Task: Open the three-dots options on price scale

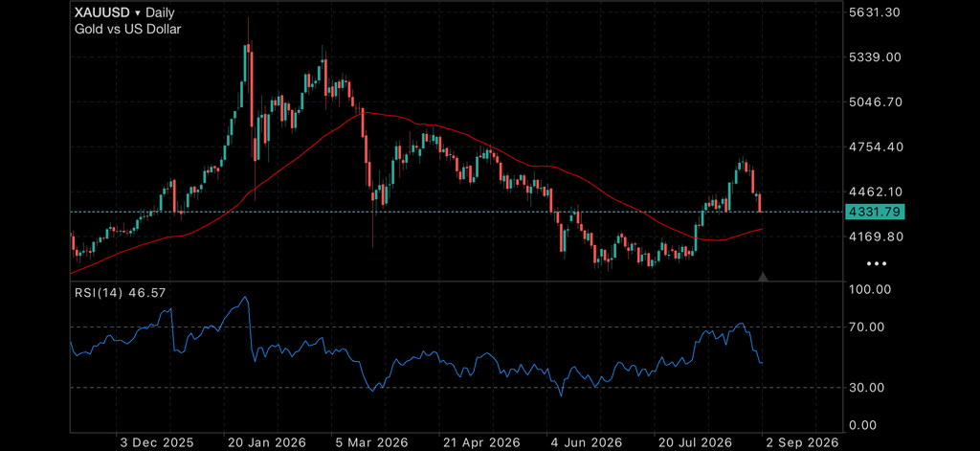Action: [x=877, y=264]
